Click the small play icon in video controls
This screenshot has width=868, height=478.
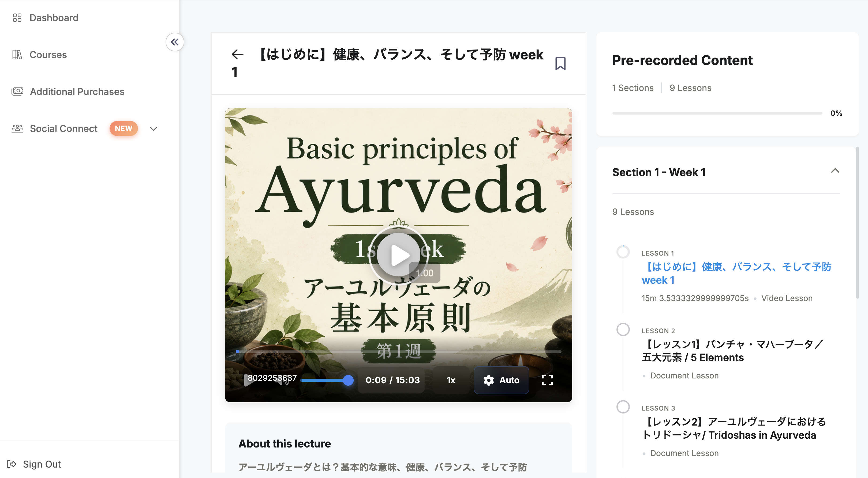[249, 380]
